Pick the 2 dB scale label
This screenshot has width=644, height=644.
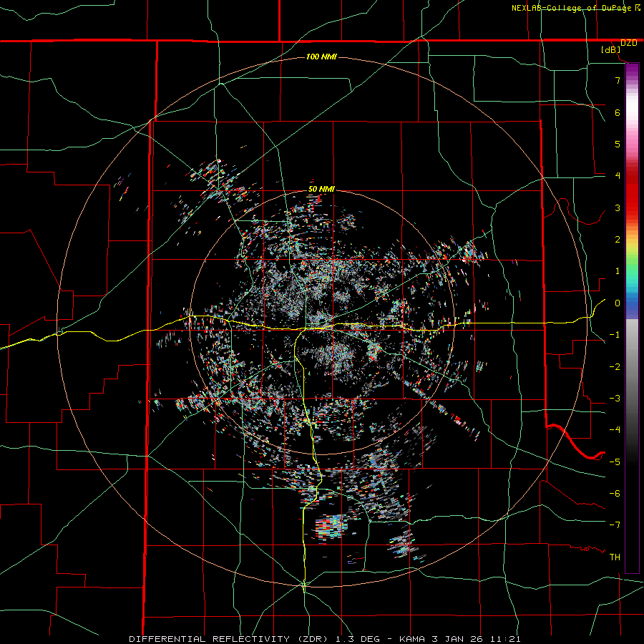tap(618, 240)
